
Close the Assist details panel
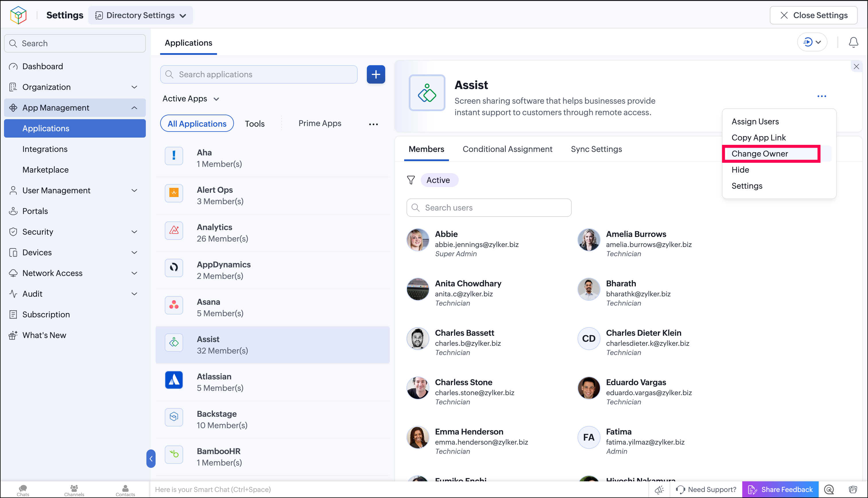856,66
